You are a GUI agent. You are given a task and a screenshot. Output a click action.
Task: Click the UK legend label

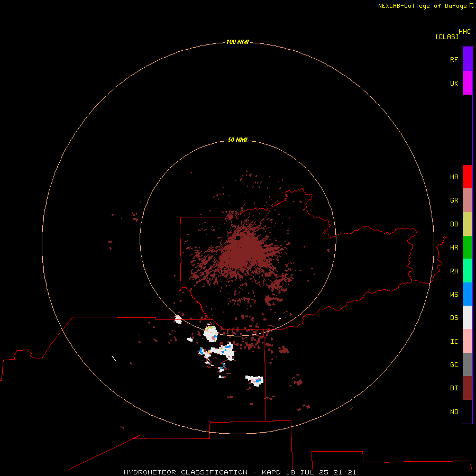click(454, 83)
